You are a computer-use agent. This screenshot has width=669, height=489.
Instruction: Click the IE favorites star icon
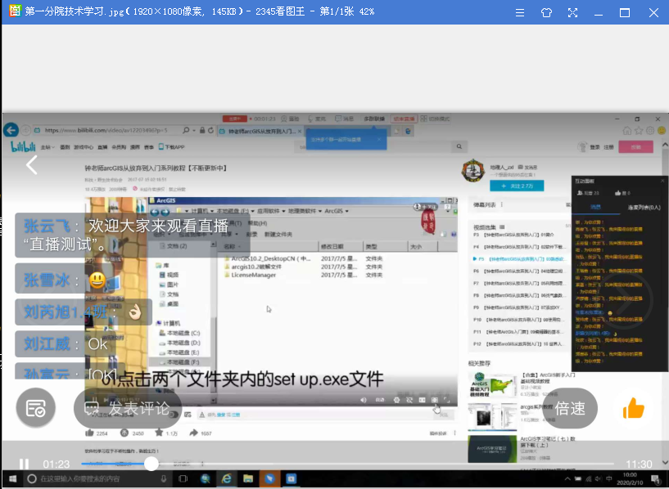(638, 131)
